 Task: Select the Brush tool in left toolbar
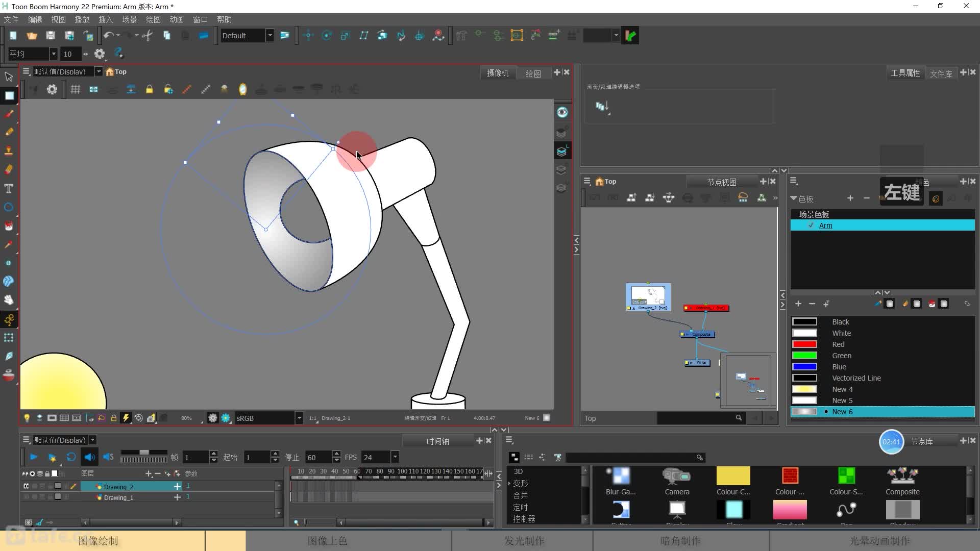9,114
